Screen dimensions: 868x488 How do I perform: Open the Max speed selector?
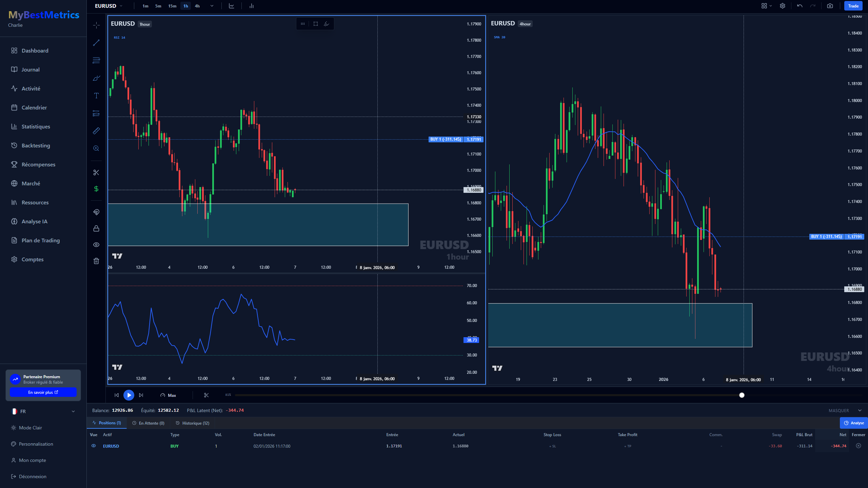(x=169, y=395)
